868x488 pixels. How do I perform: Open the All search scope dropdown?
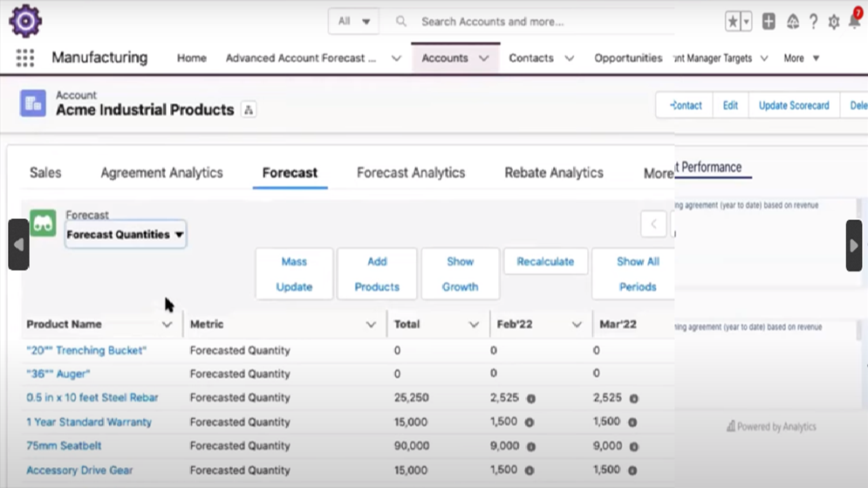tap(353, 22)
